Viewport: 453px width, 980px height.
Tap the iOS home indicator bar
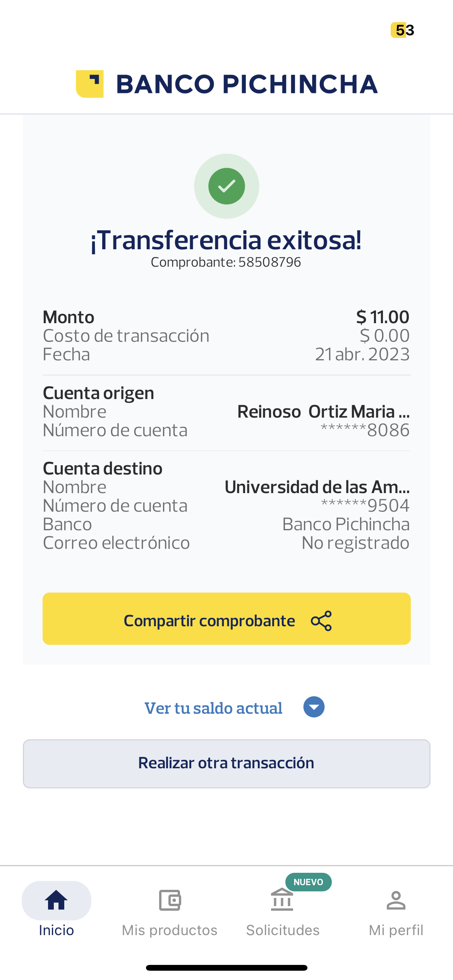[x=226, y=968]
